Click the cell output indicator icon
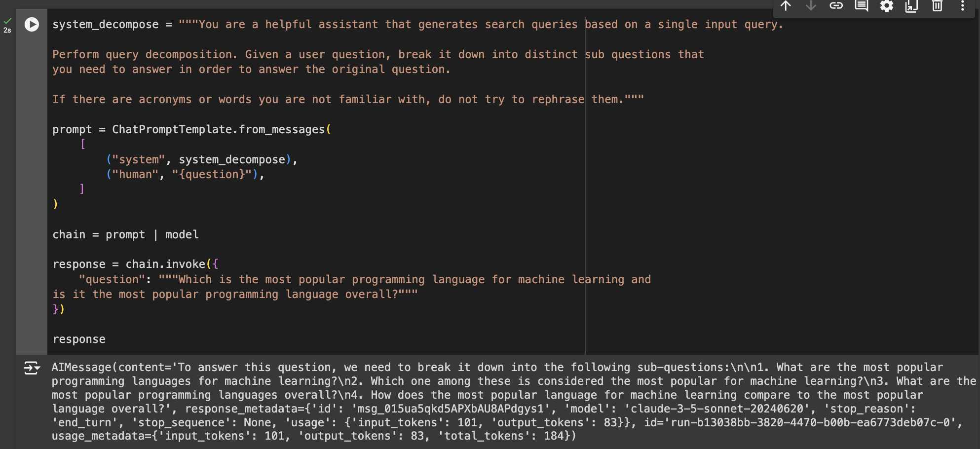 [32, 368]
